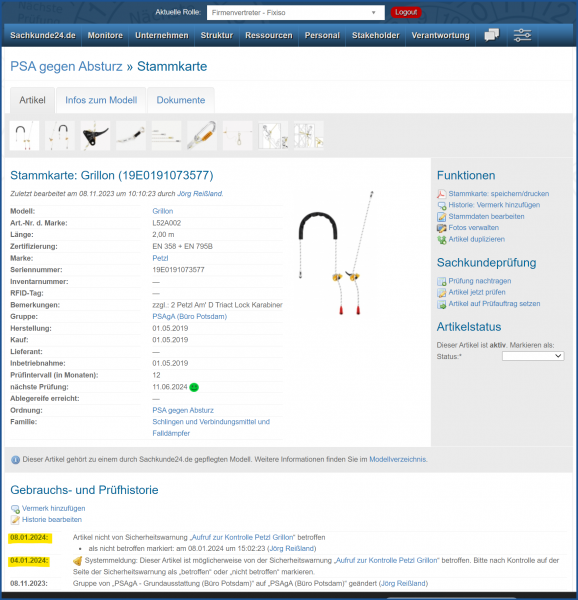The height and width of the screenshot is (600, 578).
Task: Open the PSAgA (Büro Potsdam) group link
Action: 190,317
